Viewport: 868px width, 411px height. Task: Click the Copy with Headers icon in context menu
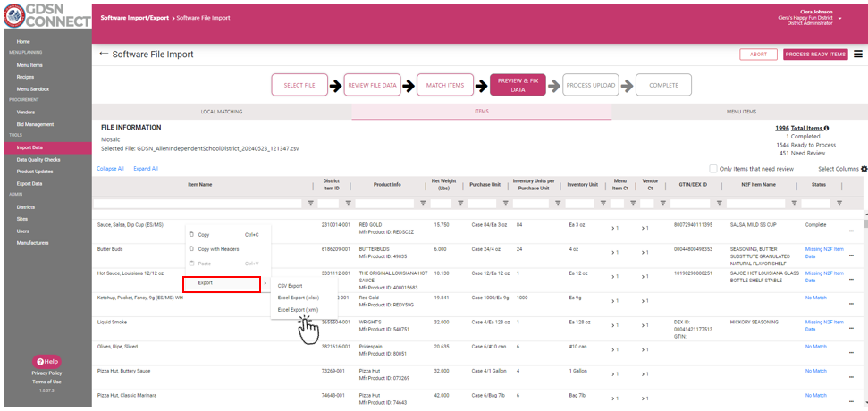point(191,249)
